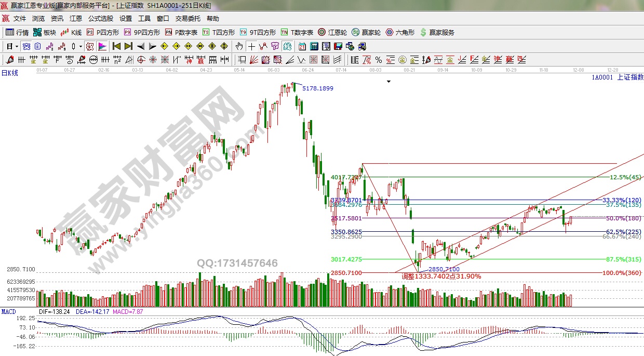644x356 pixels.
Task: Click the small black triangle above chart
Action: [388, 82]
